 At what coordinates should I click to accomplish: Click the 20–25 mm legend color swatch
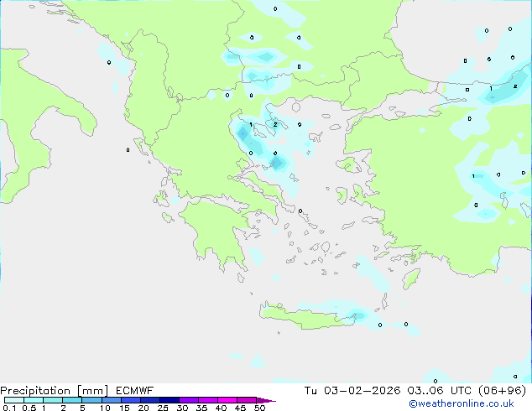pyautogui.click(x=149, y=400)
